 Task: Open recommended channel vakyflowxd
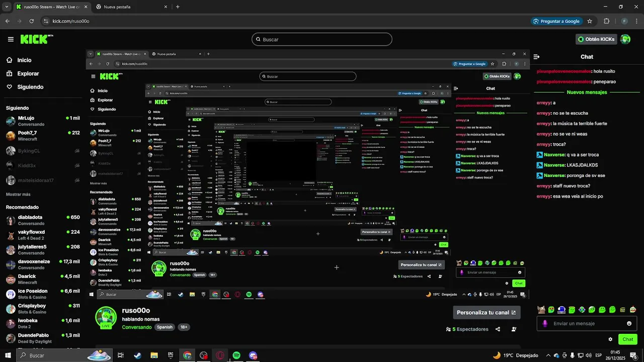click(x=43, y=235)
